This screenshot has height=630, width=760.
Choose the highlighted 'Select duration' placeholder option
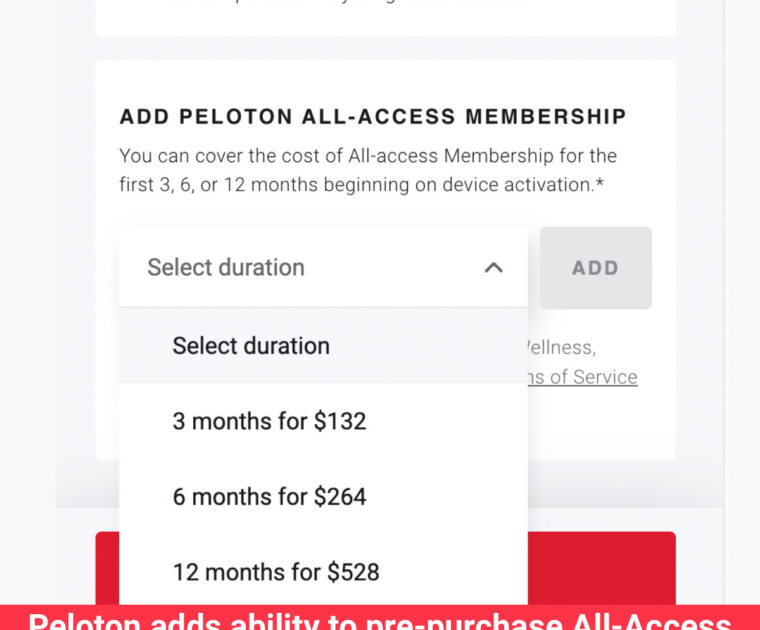(x=251, y=346)
